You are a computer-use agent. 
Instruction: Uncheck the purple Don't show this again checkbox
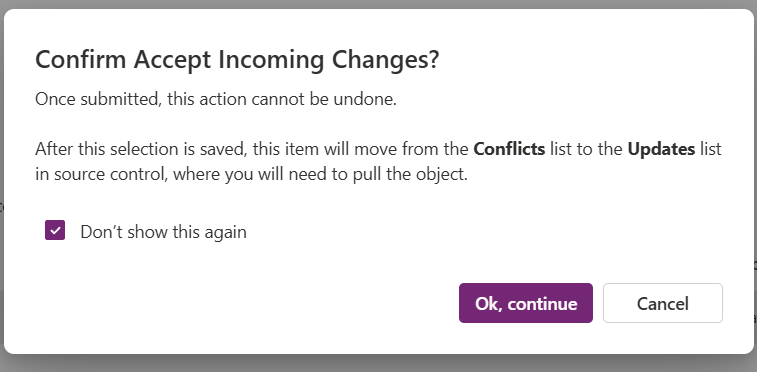[55, 231]
